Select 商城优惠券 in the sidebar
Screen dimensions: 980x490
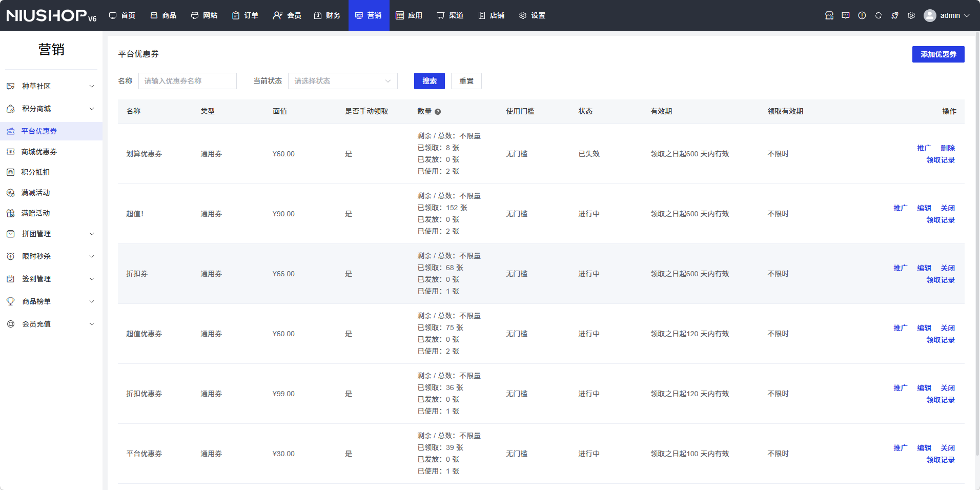tap(39, 152)
